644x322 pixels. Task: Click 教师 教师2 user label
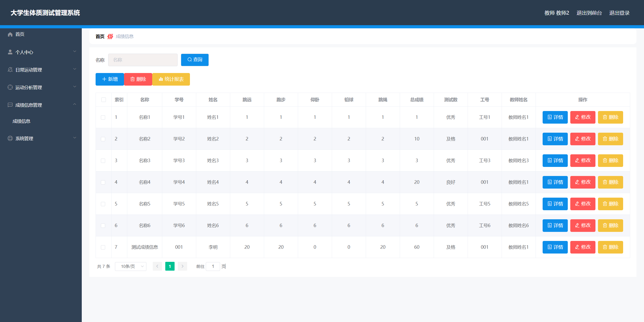tap(556, 13)
